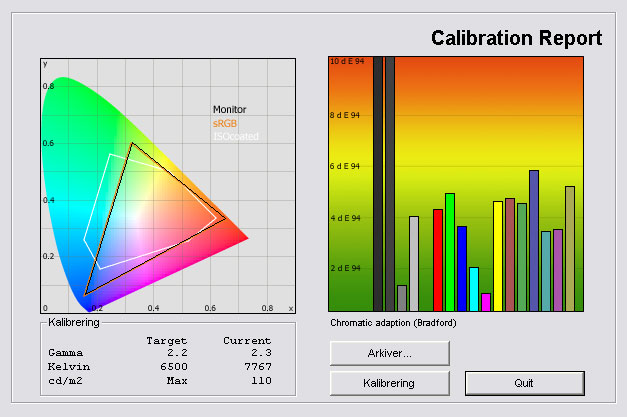627x417 pixels.
Task: Select the target Kelvin value 6500
Action: (173, 367)
